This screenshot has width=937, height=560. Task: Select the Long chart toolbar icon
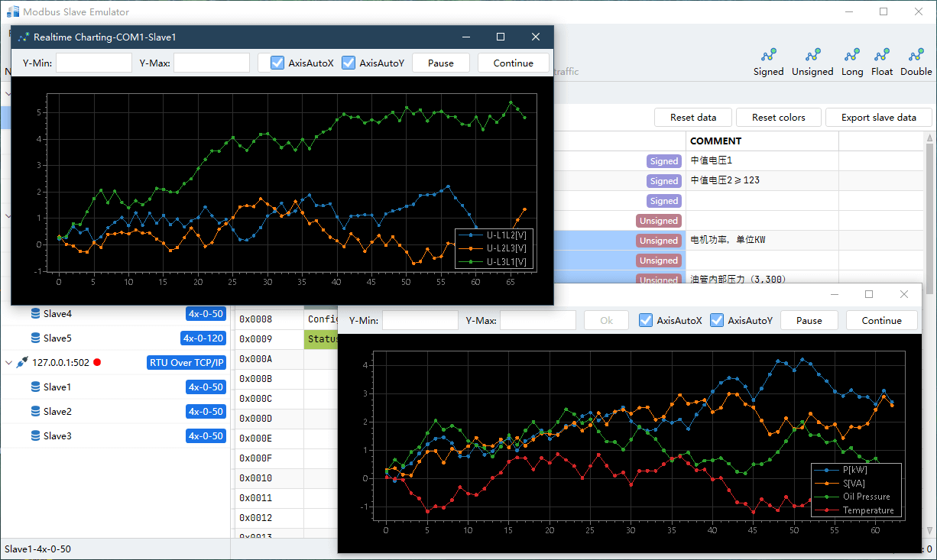(x=851, y=56)
